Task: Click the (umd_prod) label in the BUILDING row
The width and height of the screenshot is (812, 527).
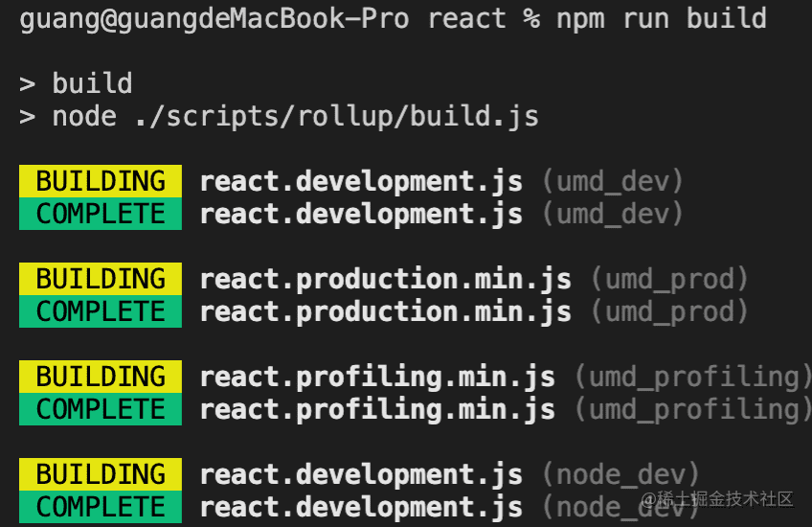Action: 669,279
